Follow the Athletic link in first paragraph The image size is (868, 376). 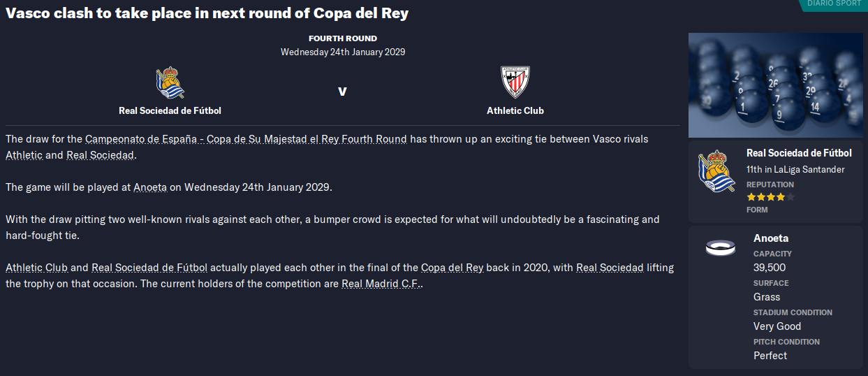click(x=24, y=155)
